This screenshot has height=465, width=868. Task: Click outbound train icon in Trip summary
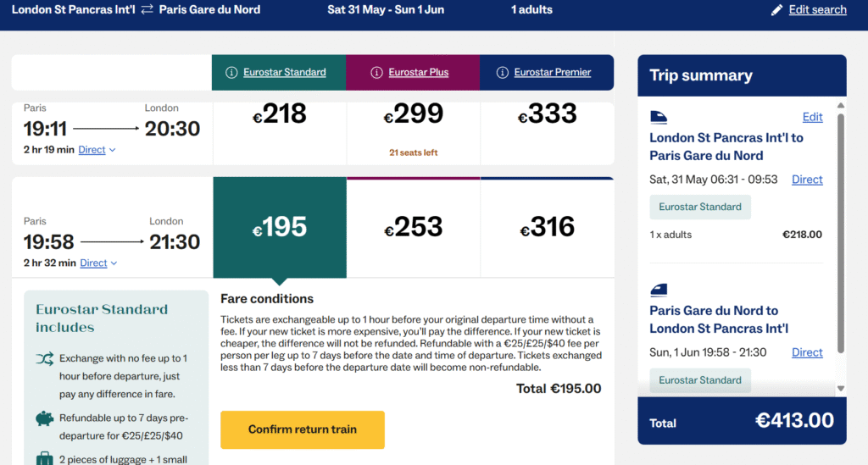(658, 117)
